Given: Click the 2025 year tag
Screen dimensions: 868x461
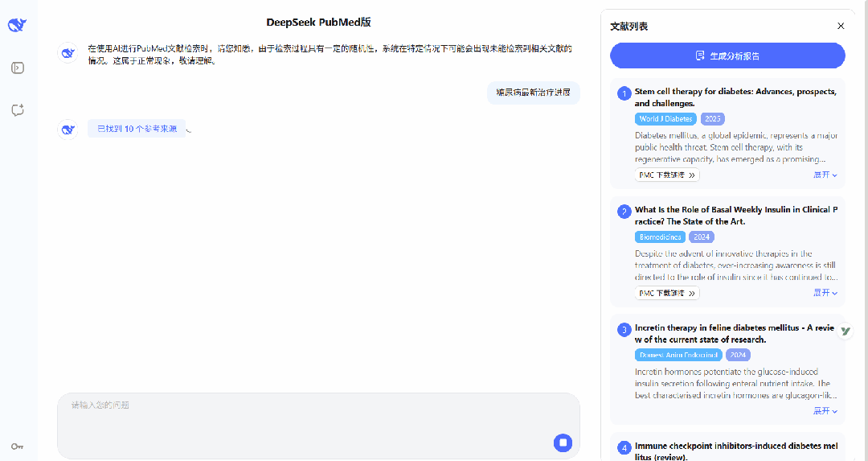Looking at the screenshot, I should [x=712, y=119].
